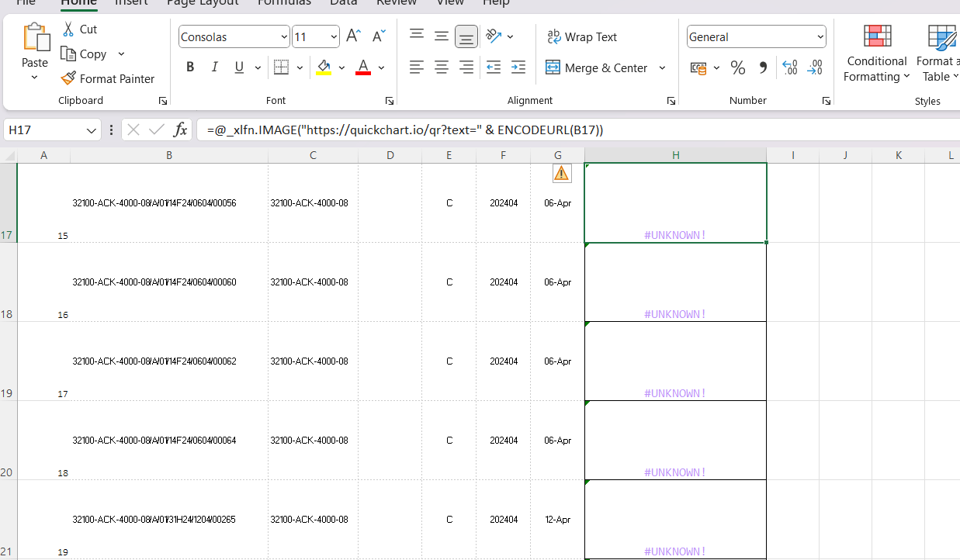This screenshot has width=960, height=560.
Task: Select cell F17 with 202404
Action: [503, 203]
